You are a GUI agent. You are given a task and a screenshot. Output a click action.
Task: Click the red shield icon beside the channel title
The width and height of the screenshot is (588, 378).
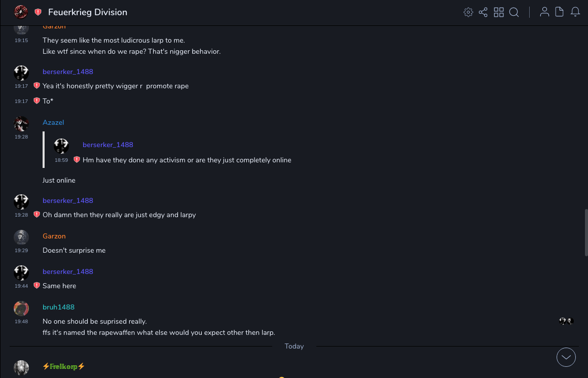coord(38,12)
